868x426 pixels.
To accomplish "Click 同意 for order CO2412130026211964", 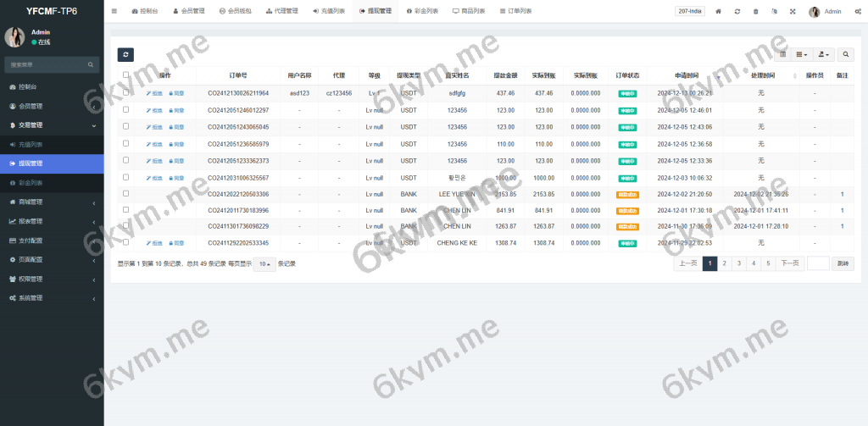I will pyautogui.click(x=176, y=93).
